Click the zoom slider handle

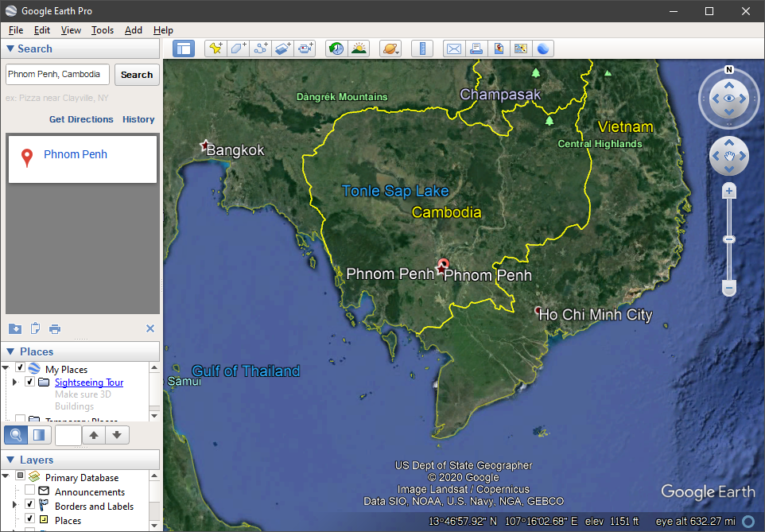(729, 239)
